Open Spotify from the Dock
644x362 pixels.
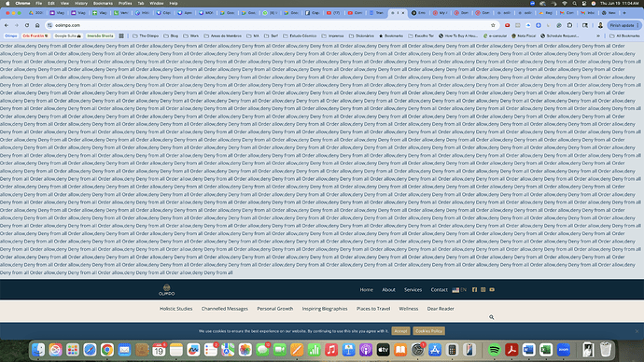pyautogui.click(x=495, y=350)
